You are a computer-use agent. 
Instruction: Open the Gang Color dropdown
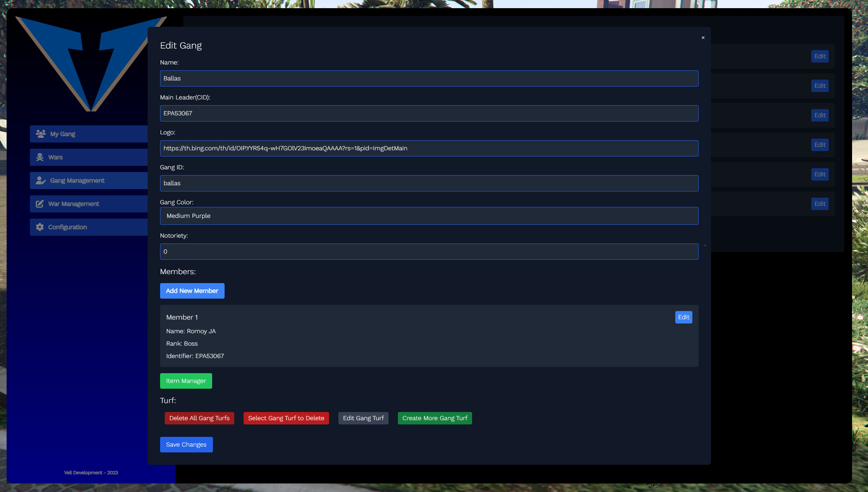(x=429, y=216)
